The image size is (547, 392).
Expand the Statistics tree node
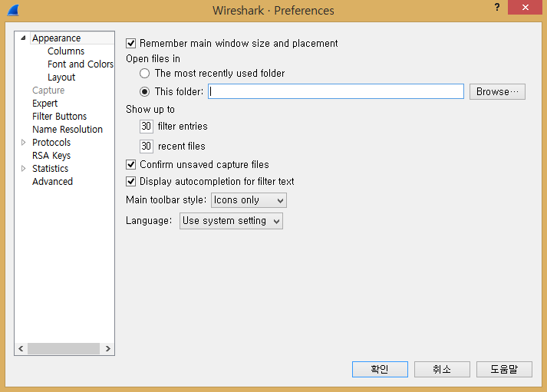click(23, 169)
